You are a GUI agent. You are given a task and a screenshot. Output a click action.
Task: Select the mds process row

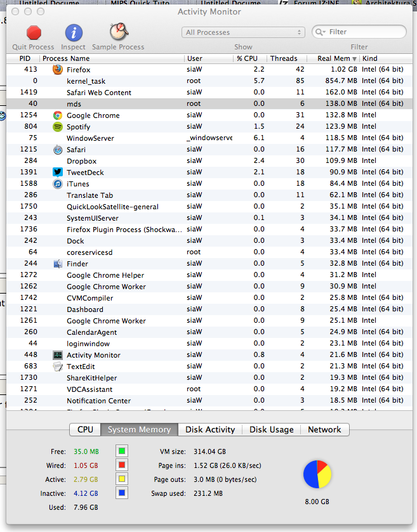(209, 104)
